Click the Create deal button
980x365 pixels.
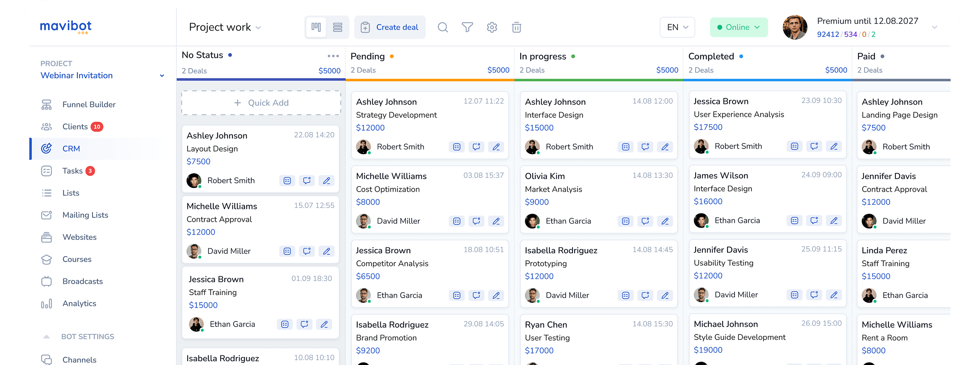pos(390,27)
